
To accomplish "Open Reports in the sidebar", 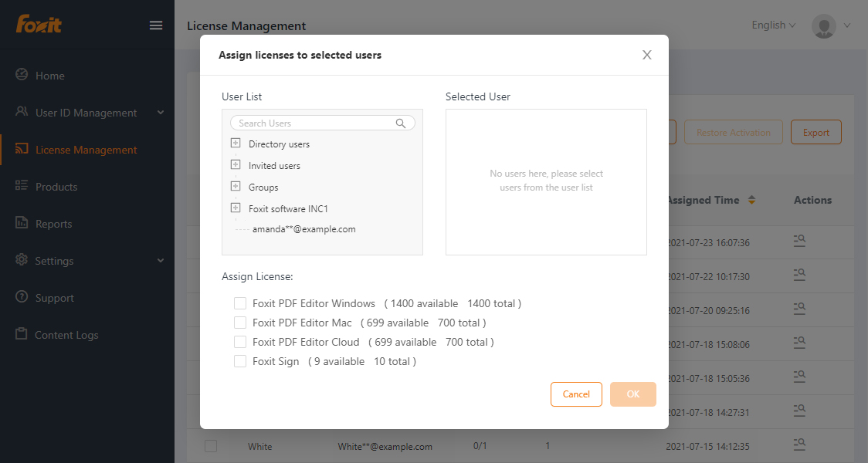I will (x=54, y=224).
